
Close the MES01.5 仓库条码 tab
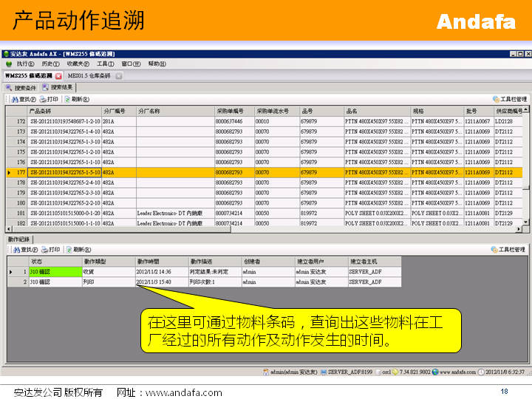tap(118, 75)
